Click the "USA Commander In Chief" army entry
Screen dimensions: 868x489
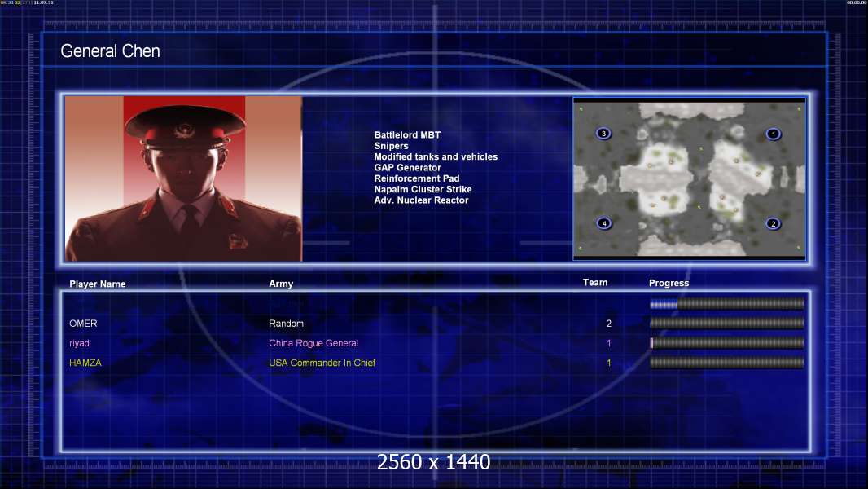point(322,363)
